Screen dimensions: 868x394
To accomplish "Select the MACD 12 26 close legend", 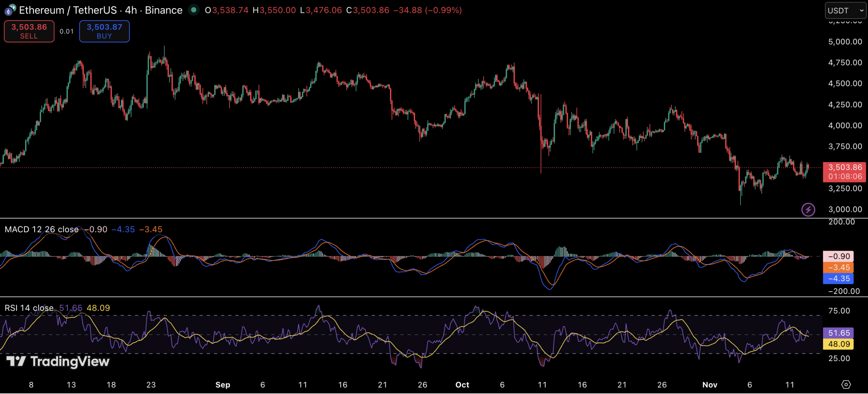I will 41,230.
